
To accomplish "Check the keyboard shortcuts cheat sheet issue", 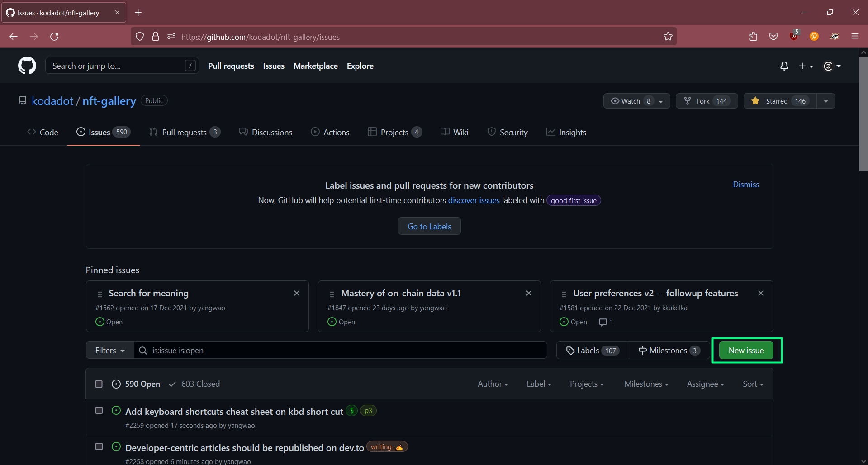I will (99, 410).
